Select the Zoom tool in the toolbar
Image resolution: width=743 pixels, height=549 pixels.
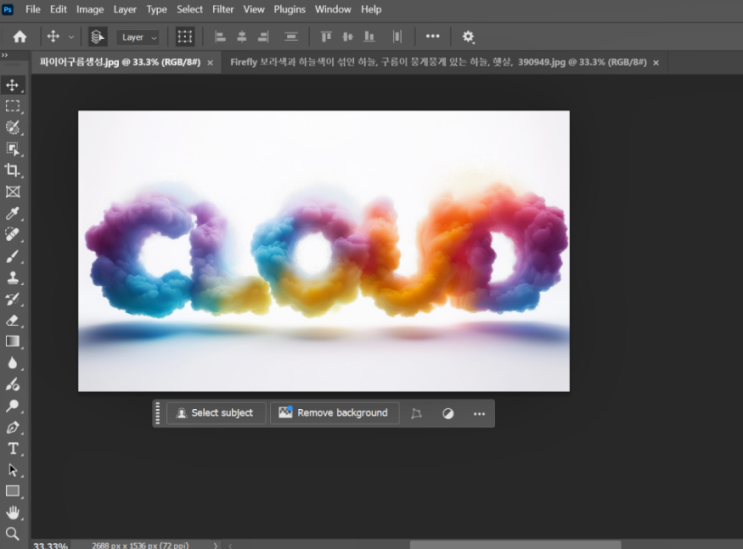(x=12, y=534)
